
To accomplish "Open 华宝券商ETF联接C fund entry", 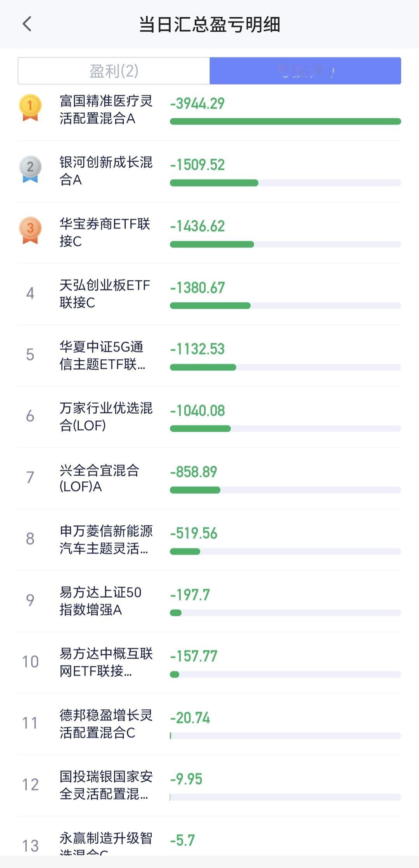I will click(105, 232).
